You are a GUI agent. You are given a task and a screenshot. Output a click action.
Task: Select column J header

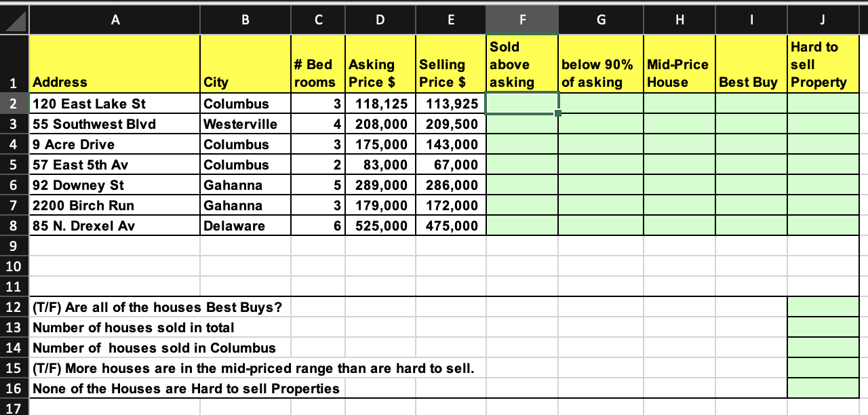823,20
